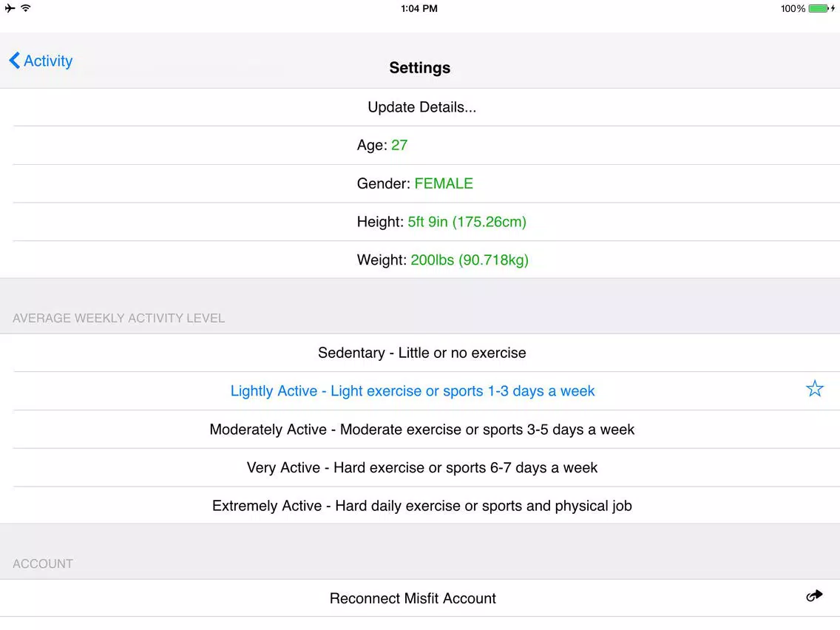Tap the 1:04 PM clock
The width and height of the screenshot is (840, 630).
[x=419, y=9]
